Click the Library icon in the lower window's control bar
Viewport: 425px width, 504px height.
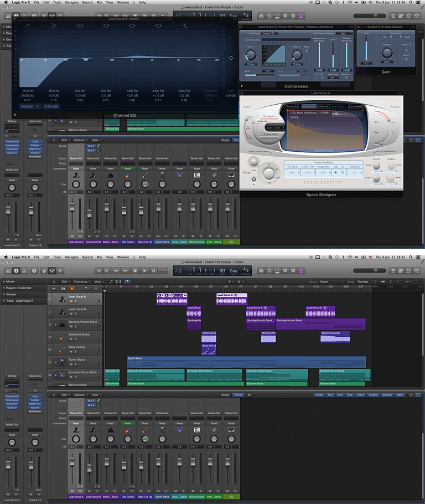coord(8,271)
